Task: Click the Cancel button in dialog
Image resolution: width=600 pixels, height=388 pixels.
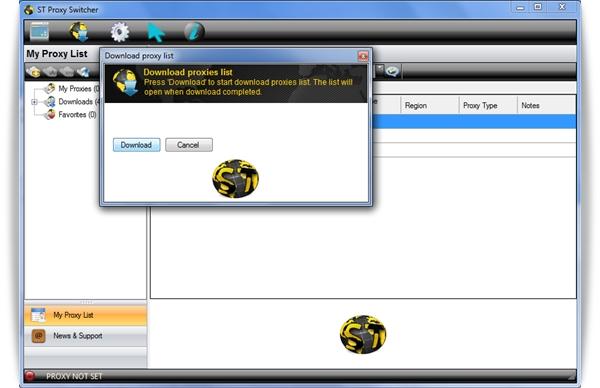Action: (189, 145)
